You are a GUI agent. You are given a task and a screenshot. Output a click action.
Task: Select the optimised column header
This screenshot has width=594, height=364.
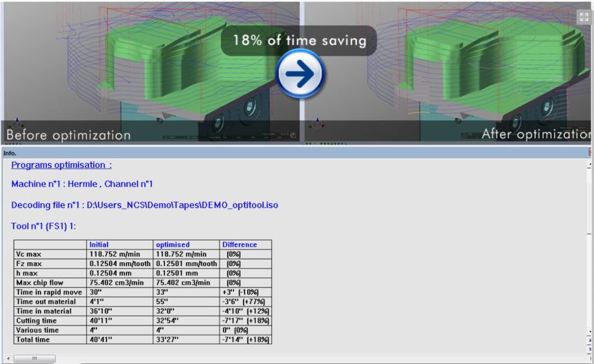click(173, 245)
